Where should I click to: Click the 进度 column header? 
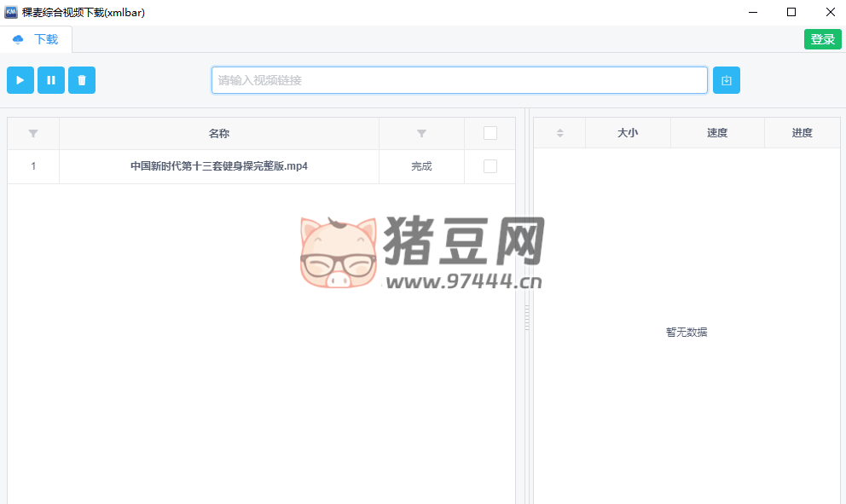click(x=802, y=133)
